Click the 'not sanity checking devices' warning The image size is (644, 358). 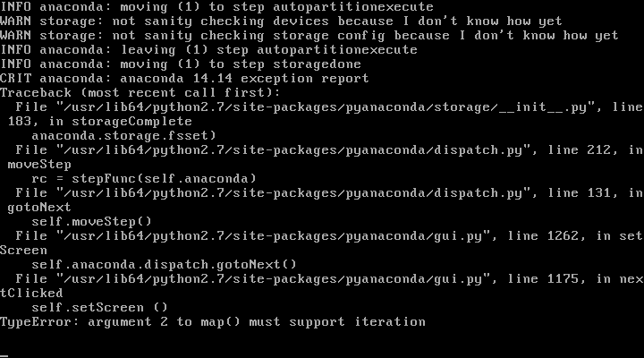click(281, 21)
